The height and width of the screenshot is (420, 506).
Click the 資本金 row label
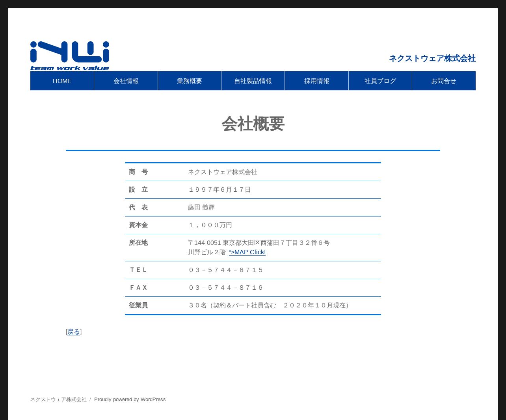coord(138,225)
